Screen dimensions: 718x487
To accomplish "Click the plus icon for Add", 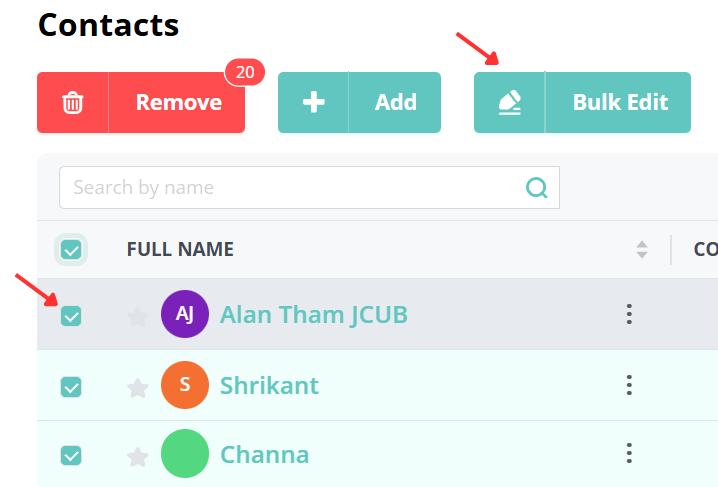I will 313,103.
